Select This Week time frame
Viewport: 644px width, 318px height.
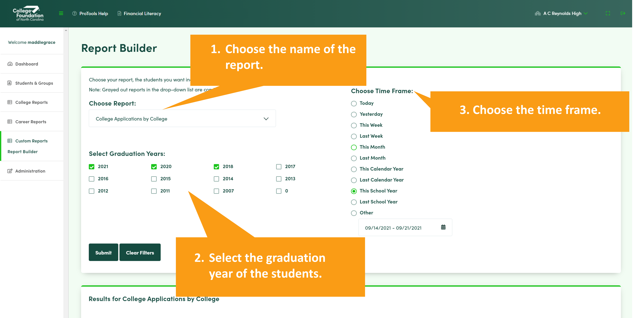[x=354, y=126]
